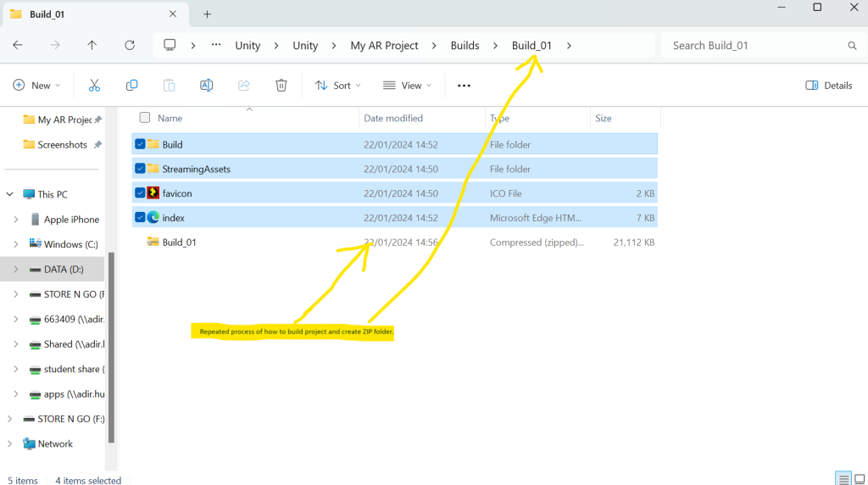This screenshot has width=868, height=485.
Task: Go up one directory level
Action: pyautogui.click(x=92, y=46)
